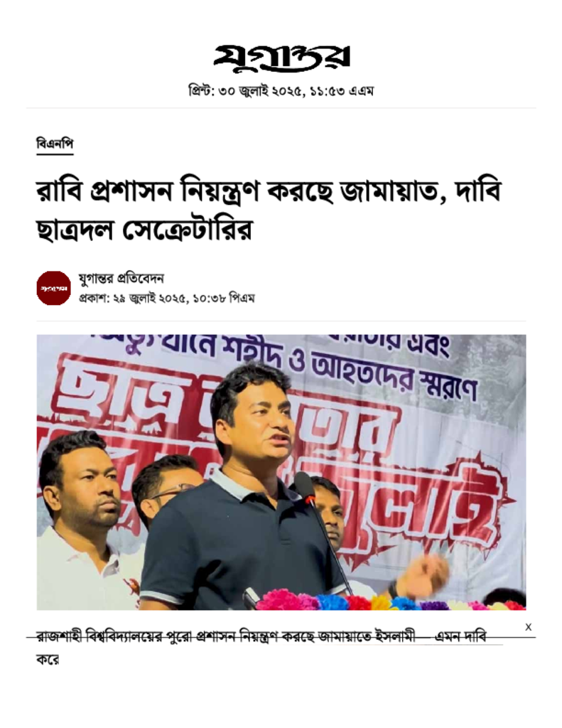Screen dimensions: 562x728
Task: Click the যুগান্তর প্রতিবেদন author name
Action: (121, 279)
